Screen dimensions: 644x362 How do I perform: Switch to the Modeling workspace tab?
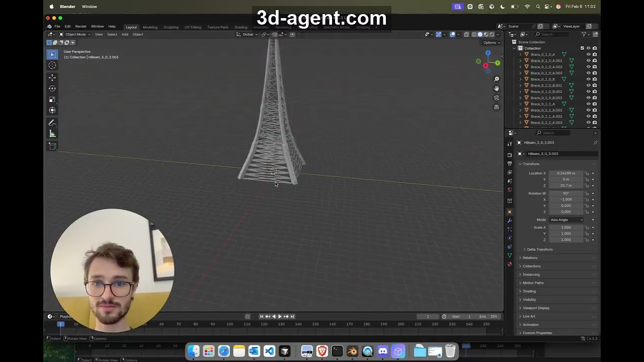point(150,27)
